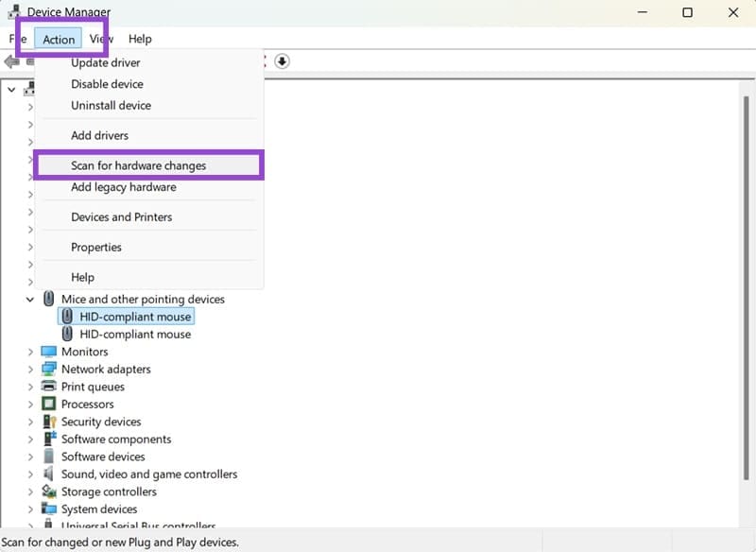Click the Network adapters icon

coord(48,369)
